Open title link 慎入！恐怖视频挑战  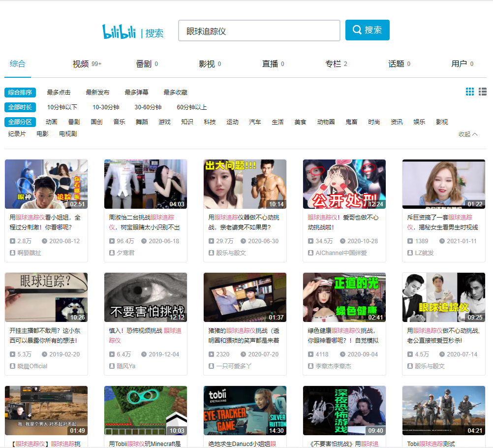[145, 336]
